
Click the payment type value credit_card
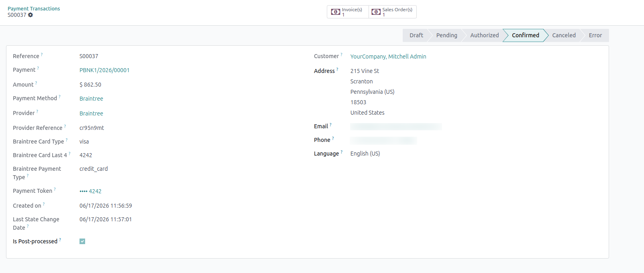point(94,169)
